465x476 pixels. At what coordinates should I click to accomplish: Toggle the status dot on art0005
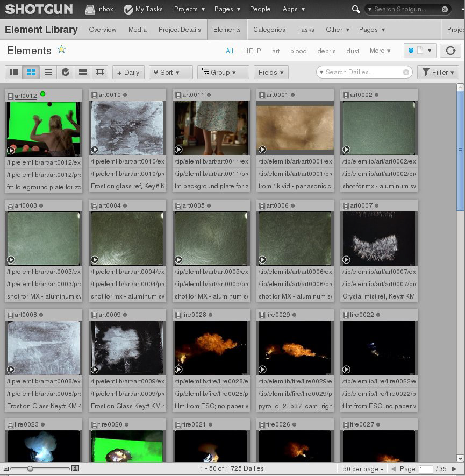pyautogui.click(x=209, y=205)
